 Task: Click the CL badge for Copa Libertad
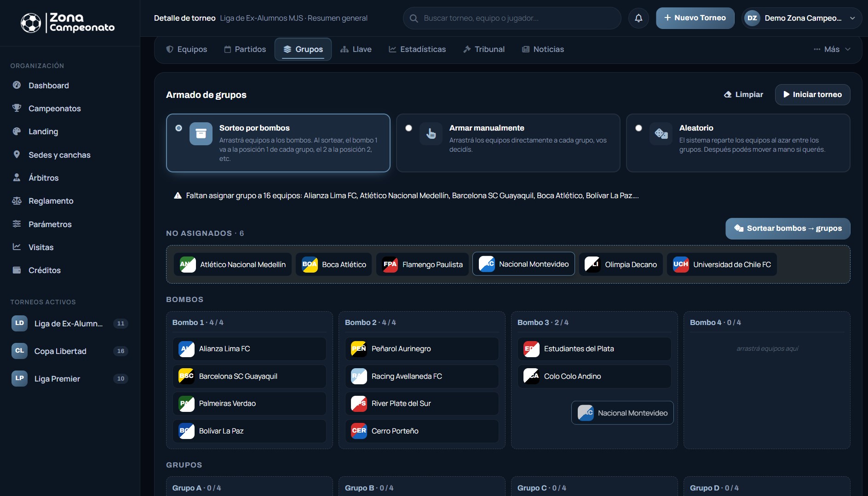point(19,351)
